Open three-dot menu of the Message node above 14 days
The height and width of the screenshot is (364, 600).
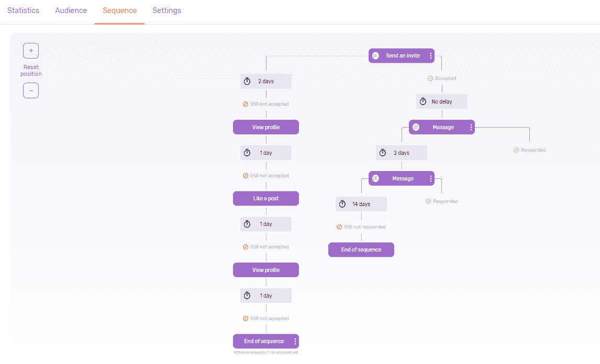tap(431, 178)
